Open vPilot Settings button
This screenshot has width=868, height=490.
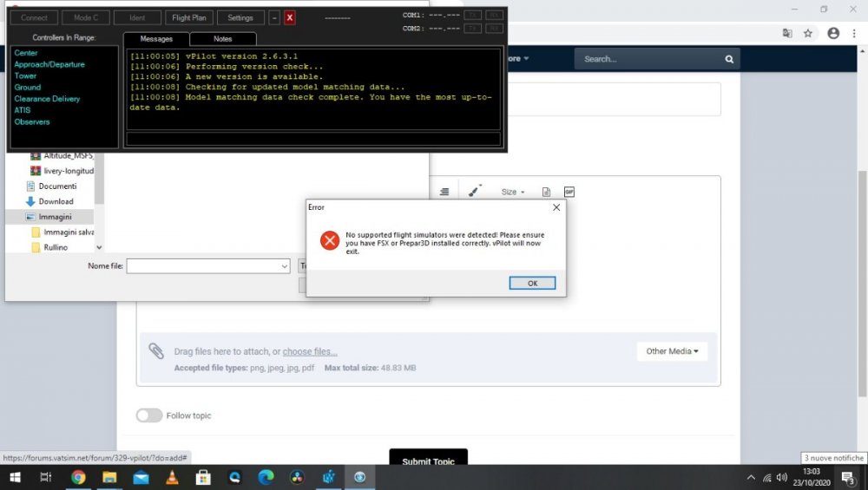coord(240,17)
